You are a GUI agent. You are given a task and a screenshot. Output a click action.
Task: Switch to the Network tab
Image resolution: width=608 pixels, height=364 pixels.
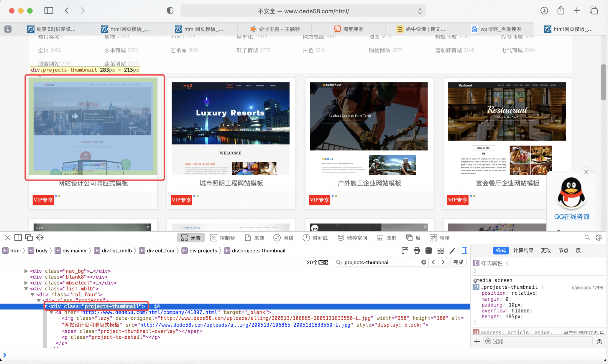click(x=283, y=238)
